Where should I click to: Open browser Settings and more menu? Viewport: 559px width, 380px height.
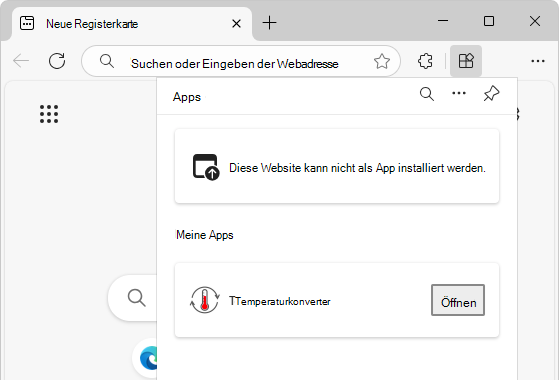(538, 61)
